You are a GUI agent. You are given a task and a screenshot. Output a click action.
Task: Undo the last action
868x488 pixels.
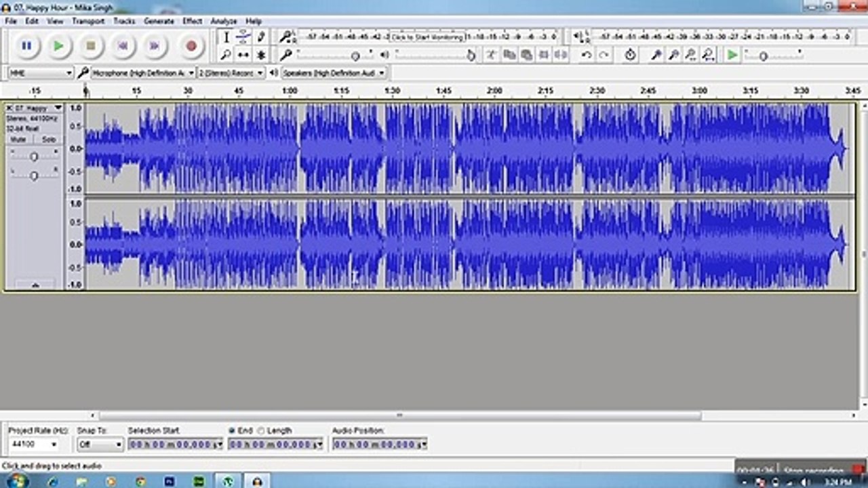(x=587, y=55)
